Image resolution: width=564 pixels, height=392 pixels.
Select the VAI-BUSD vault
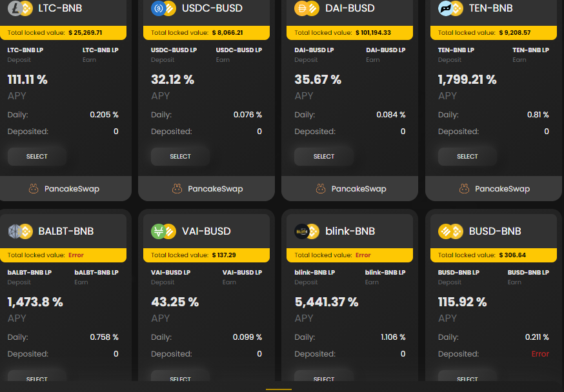180,376
